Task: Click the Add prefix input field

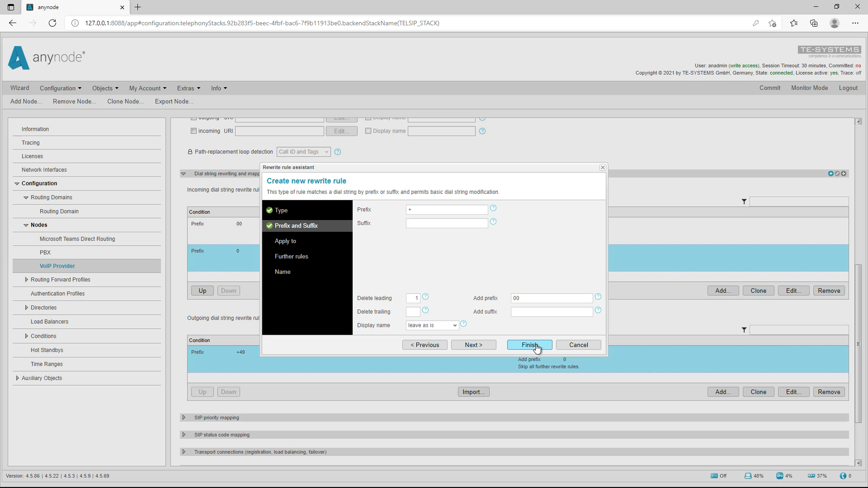Action: [x=552, y=298]
